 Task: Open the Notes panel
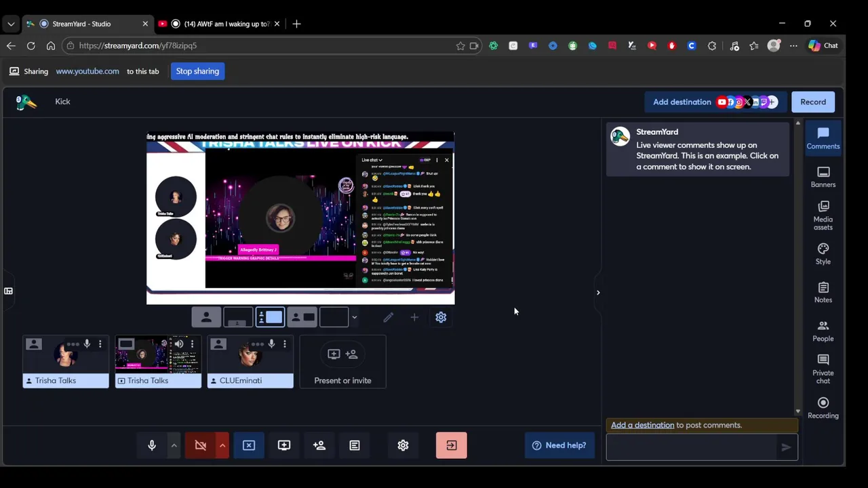[823, 293]
